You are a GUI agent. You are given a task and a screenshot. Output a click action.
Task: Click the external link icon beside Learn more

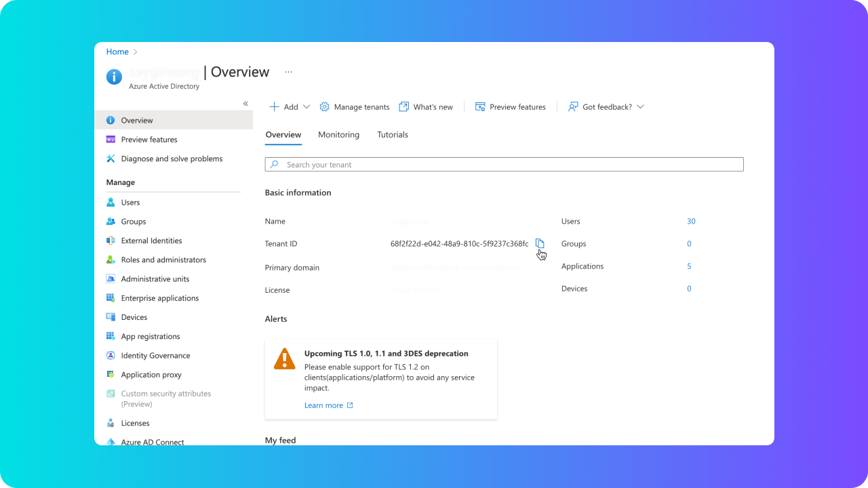(x=350, y=405)
